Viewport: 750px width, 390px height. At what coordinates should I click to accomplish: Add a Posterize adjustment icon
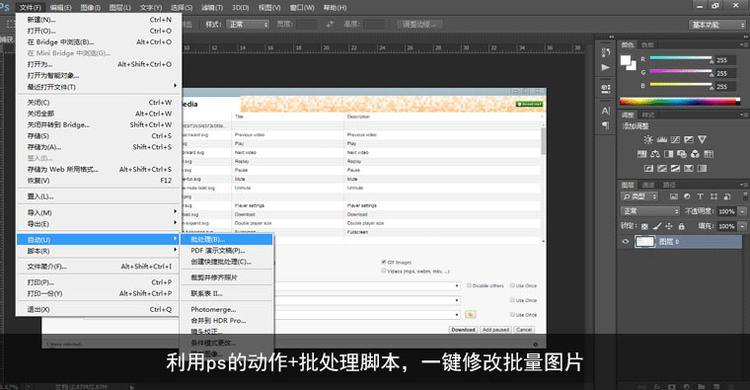(662, 168)
